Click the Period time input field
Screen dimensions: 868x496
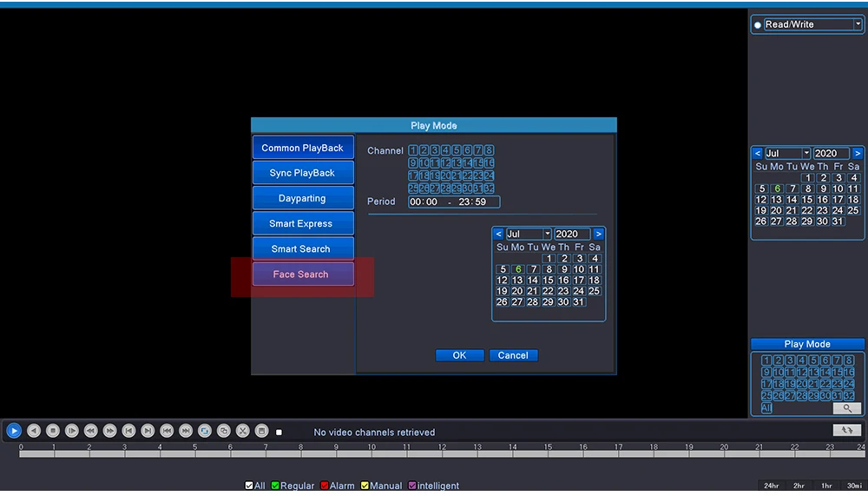tap(454, 202)
